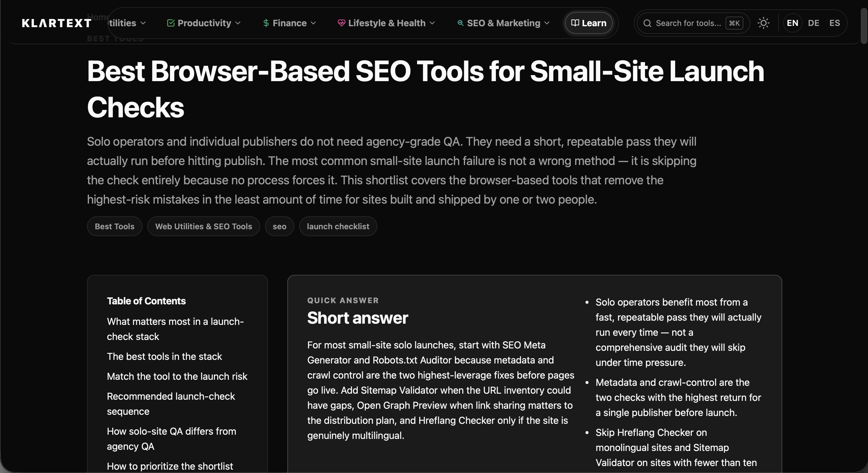This screenshot has height=473, width=868.
Task: Expand the Finance dropdown chevron
Action: coord(313,23)
